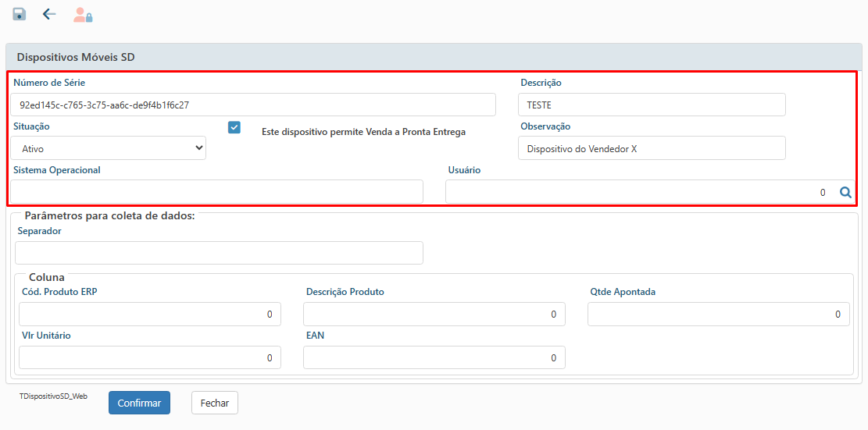The width and height of the screenshot is (868, 430).
Task: Click the Parâmetros para coleta de dados heading
Action: [x=109, y=215]
